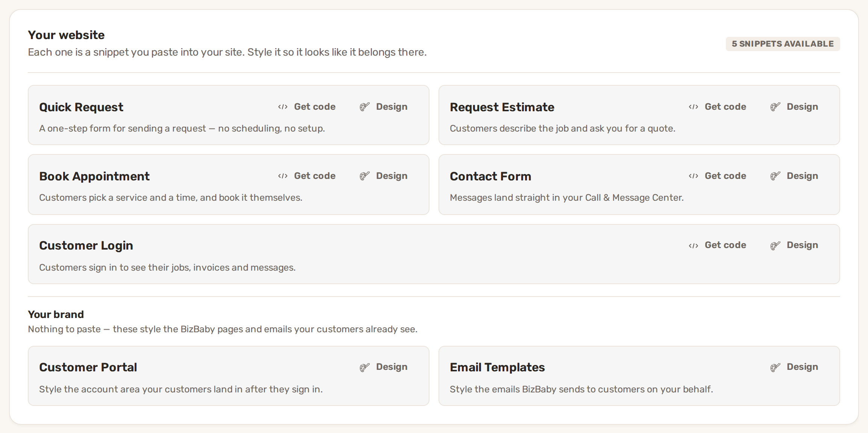Select the Quick Request card title
The width and height of the screenshot is (868, 433).
coord(81,107)
